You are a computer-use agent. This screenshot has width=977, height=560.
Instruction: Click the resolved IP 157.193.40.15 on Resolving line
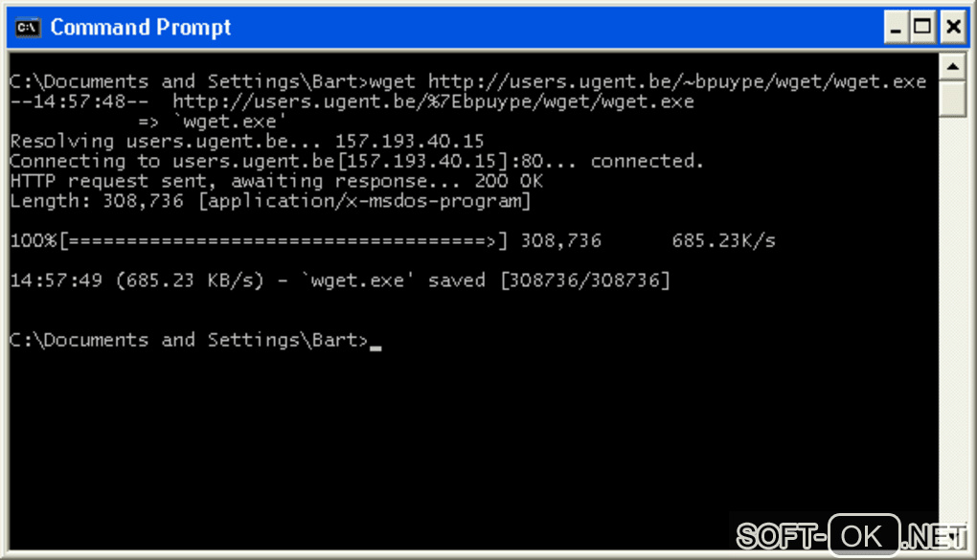pos(409,142)
